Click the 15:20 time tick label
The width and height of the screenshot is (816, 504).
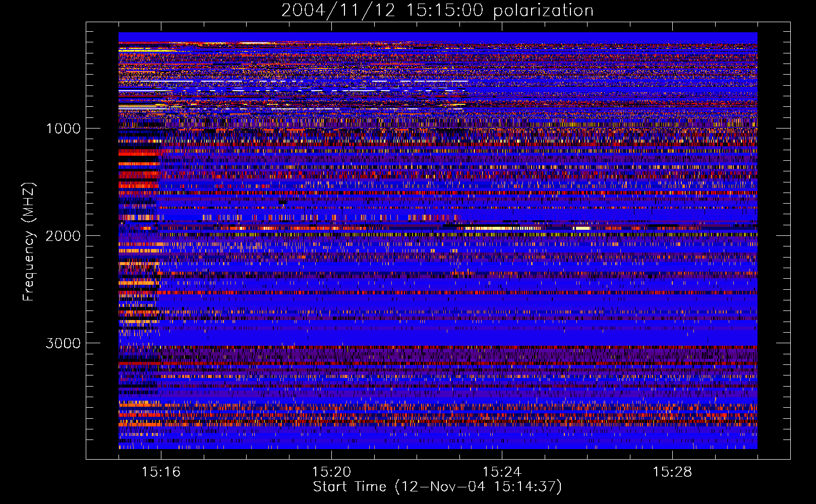point(331,472)
